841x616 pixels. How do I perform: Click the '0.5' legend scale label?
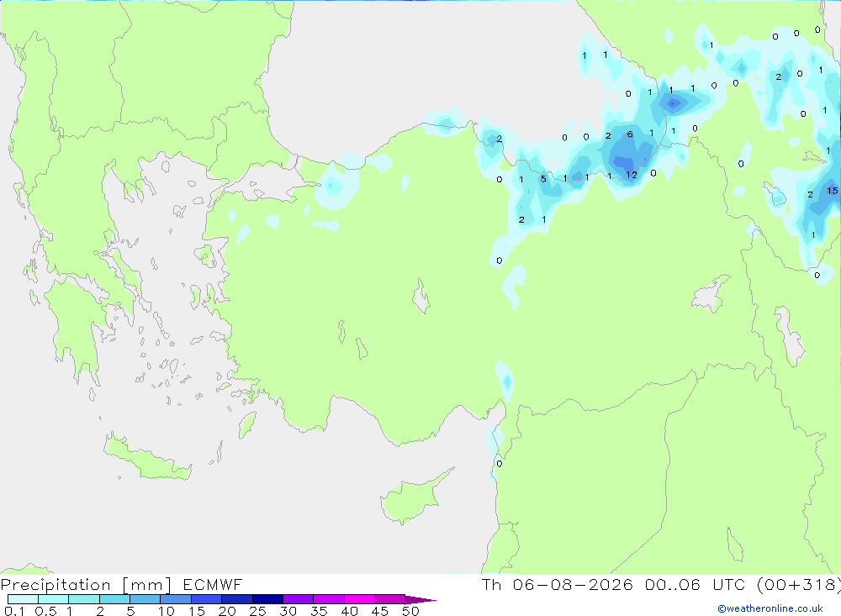pyautogui.click(x=45, y=611)
